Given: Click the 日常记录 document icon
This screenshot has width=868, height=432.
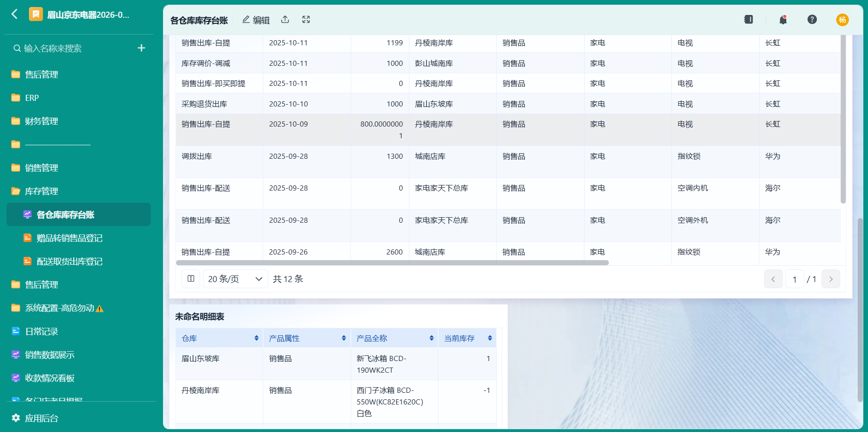Looking at the screenshot, I should [16, 331].
